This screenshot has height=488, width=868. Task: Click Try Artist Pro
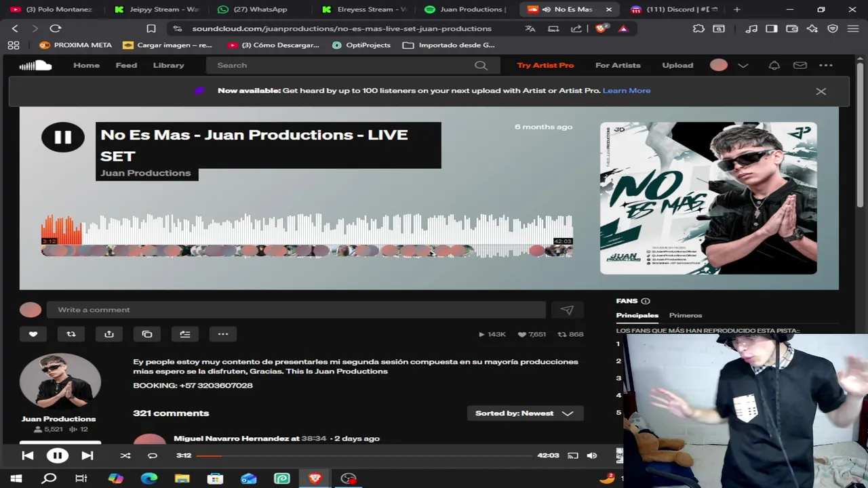pos(545,65)
